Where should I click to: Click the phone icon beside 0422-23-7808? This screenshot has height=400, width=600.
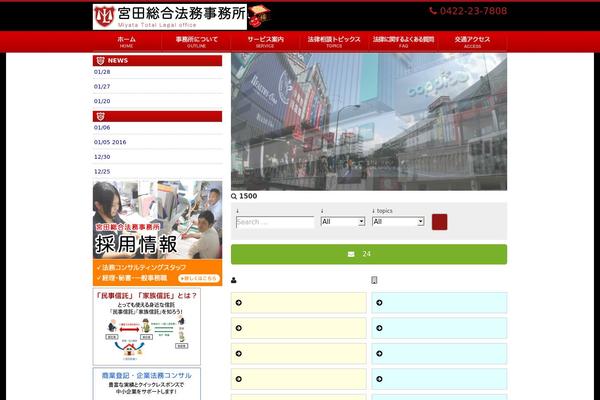433,11
